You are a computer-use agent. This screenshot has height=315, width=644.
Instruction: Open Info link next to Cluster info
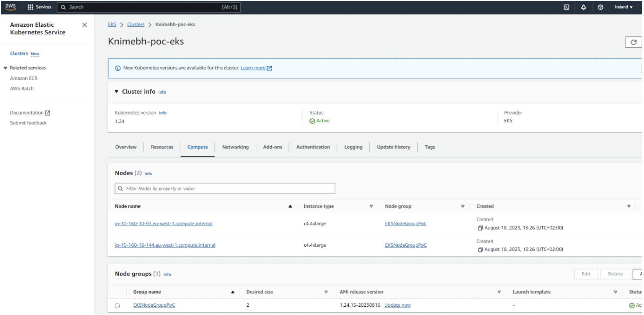pyautogui.click(x=162, y=92)
